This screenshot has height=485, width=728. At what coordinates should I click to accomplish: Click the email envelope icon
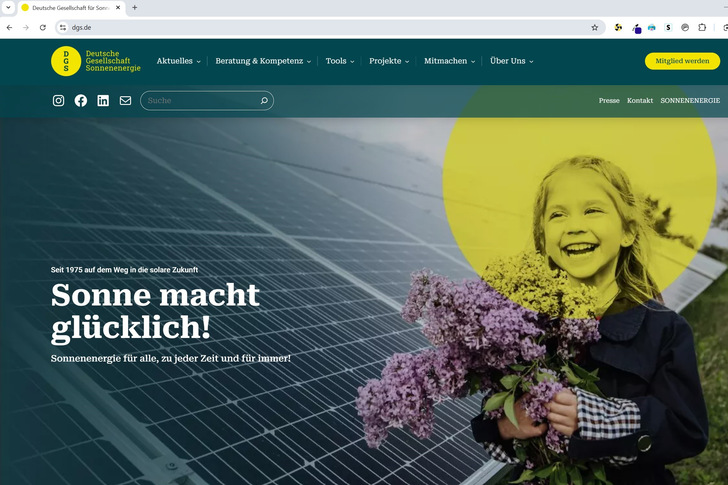125,101
